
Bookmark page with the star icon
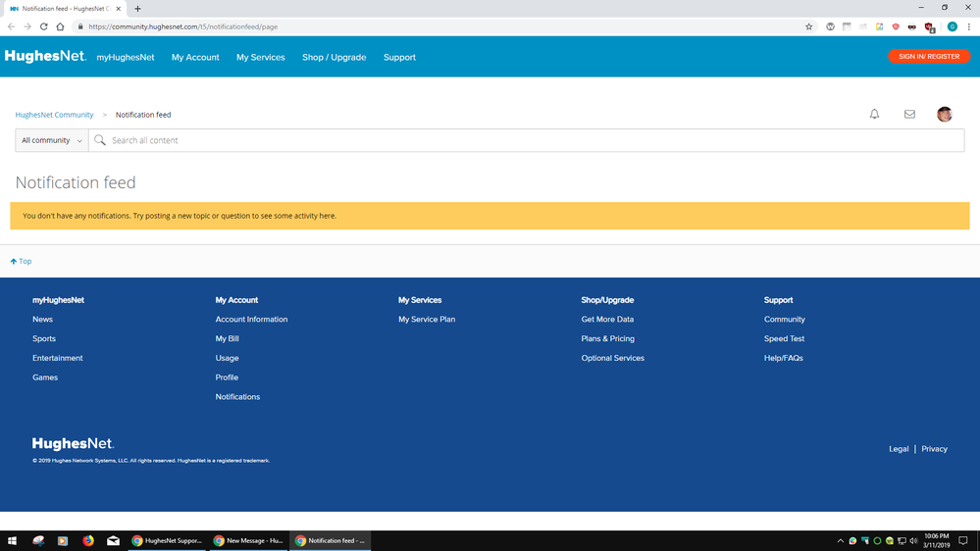click(809, 26)
